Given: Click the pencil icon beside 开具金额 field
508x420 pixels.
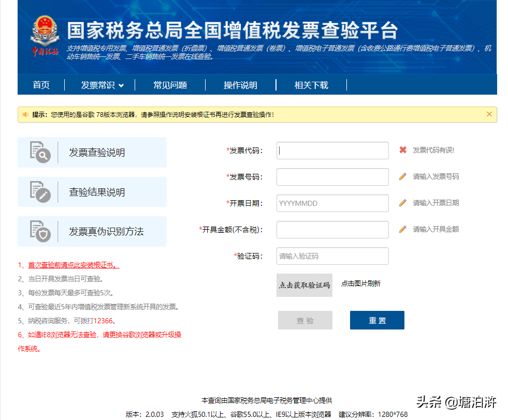Looking at the screenshot, I should (x=403, y=229).
